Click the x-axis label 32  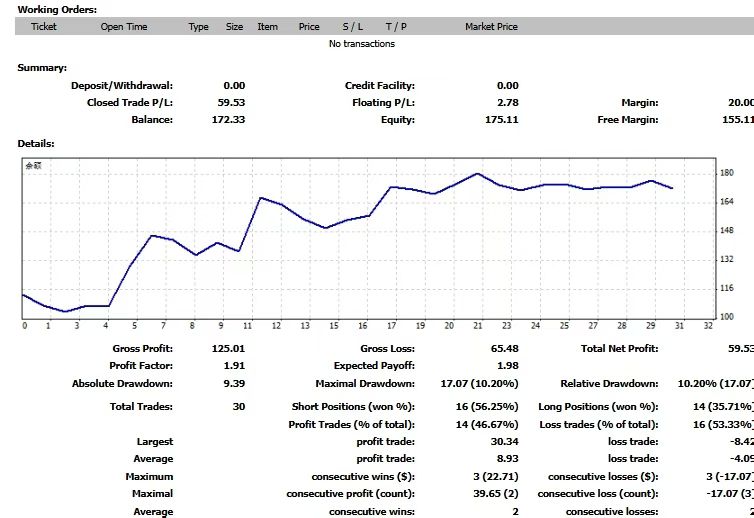pos(708,326)
